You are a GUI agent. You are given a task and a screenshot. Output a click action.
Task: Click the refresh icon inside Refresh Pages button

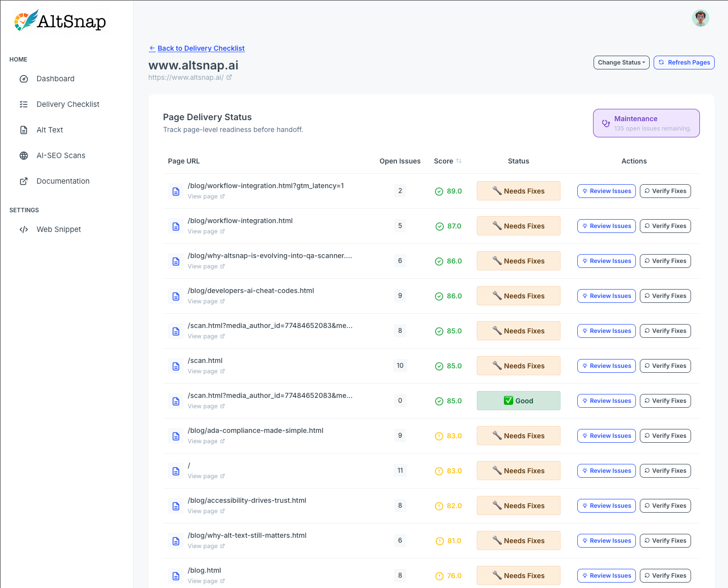[661, 63]
